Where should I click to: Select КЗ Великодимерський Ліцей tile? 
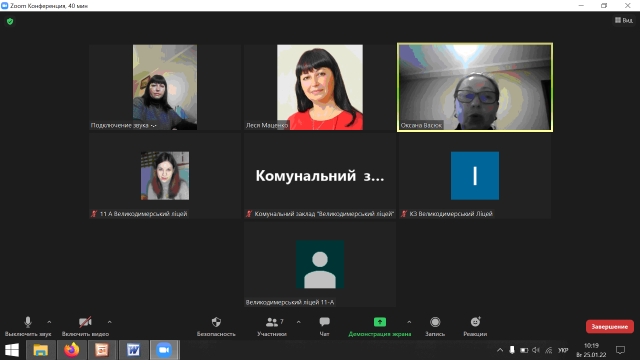(x=475, y=176)
